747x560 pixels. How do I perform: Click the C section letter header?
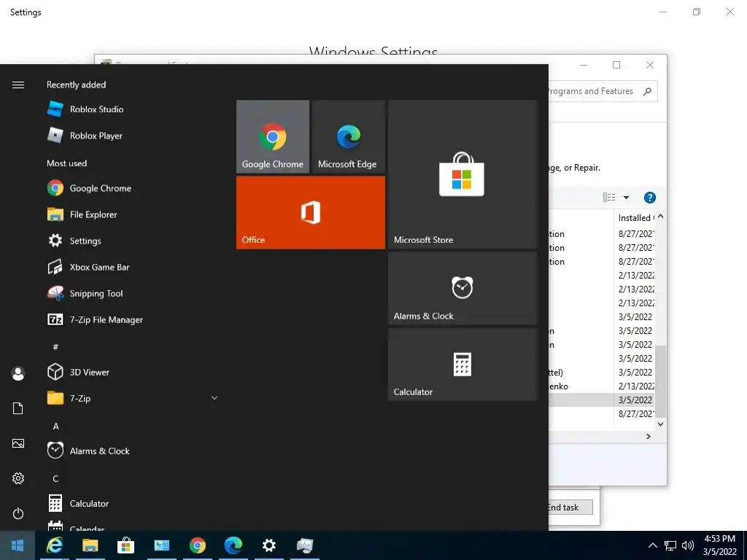point(55,478)
